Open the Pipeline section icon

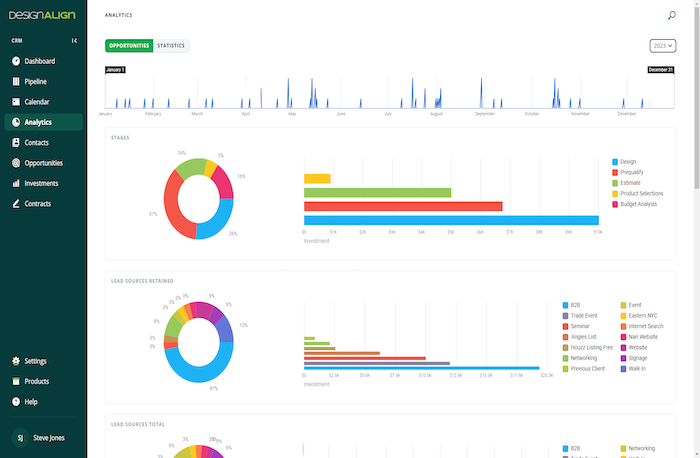pyautogui.click(x=16, y=81)
